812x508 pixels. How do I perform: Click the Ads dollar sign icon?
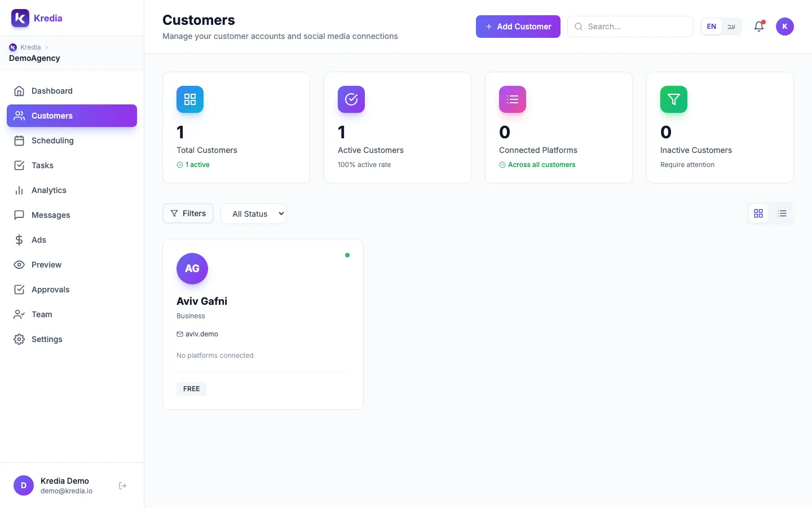(19, 240)
